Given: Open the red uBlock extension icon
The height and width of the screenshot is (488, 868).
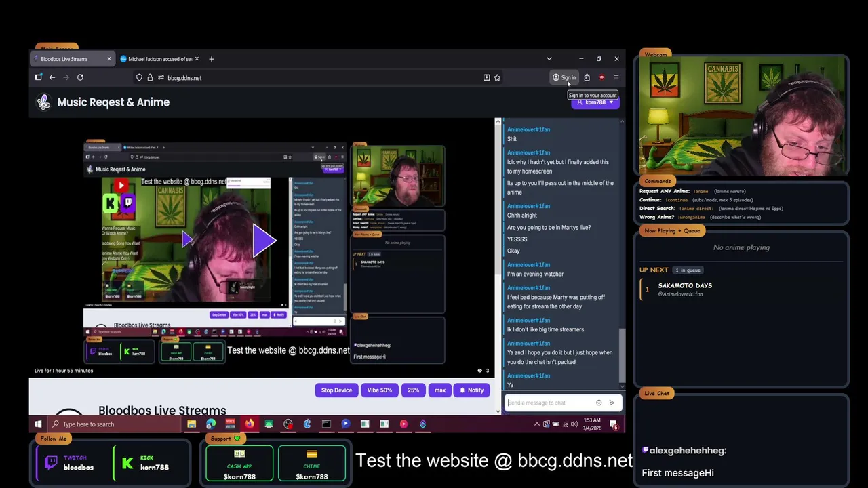Looking at the screenshot, I should pyautogui.click(x=601, y=77).
